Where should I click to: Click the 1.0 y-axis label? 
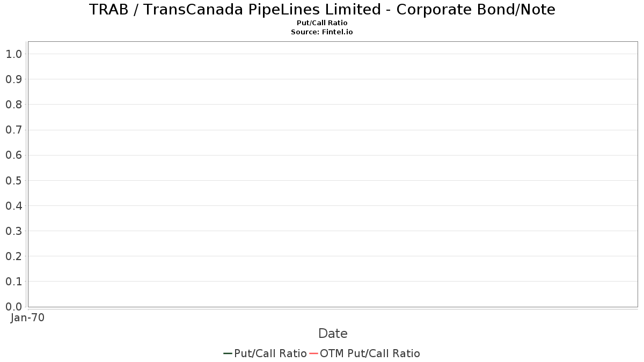[13, 54]
